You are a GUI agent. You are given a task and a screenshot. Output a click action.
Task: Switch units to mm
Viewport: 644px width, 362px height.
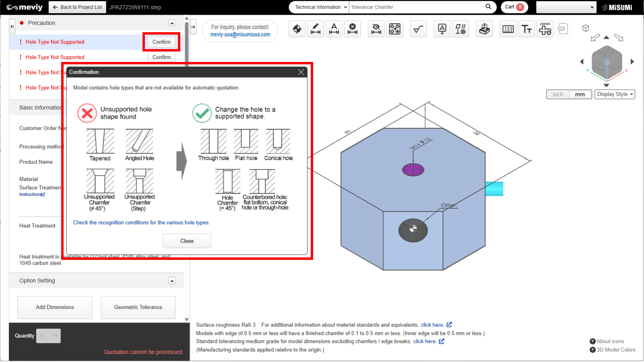[x=580, y=95]
